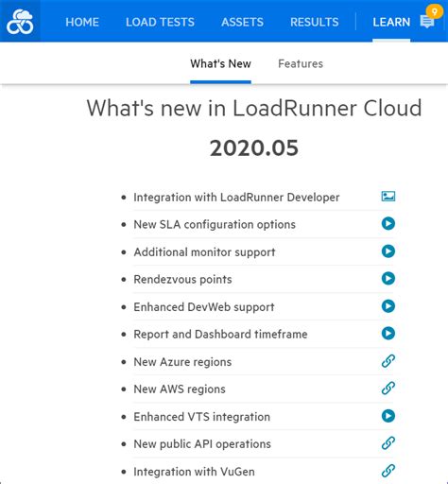Play video for Additional monitor support
448x484 pixels.
[388, 251]
